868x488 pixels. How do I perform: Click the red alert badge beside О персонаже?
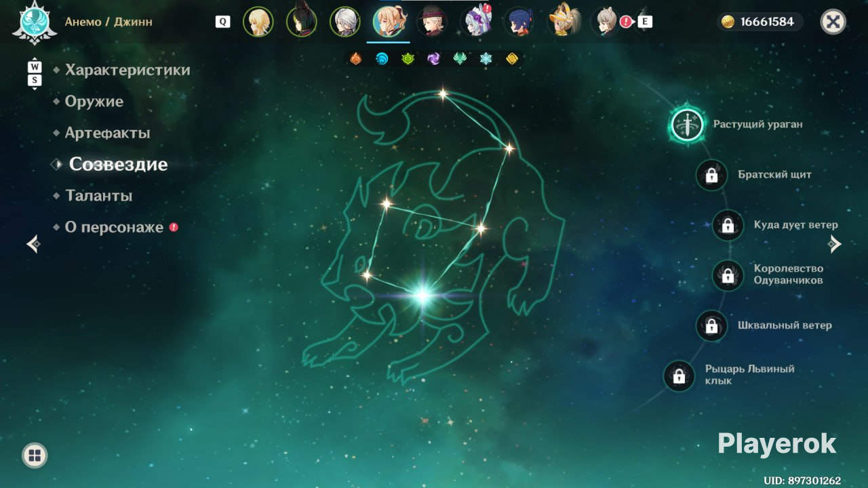(x=174, y=227)
